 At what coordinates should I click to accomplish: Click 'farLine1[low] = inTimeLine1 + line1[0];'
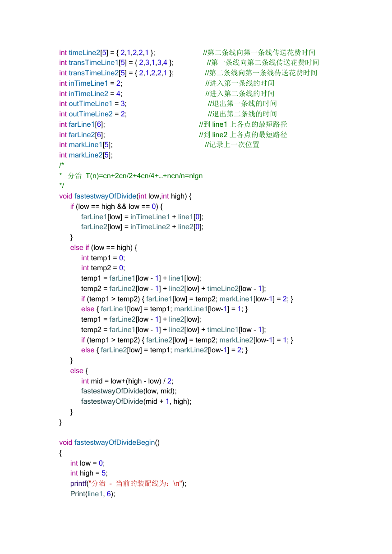142,217
